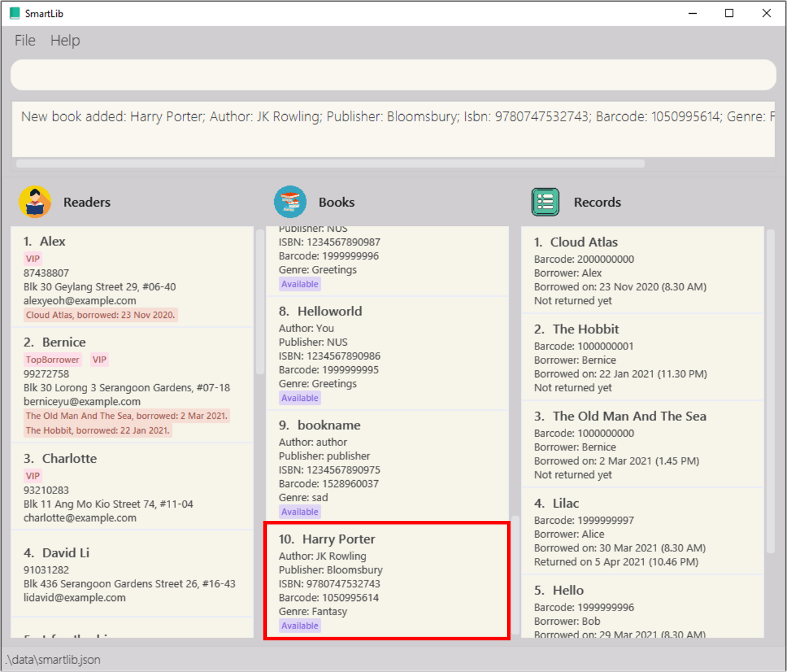Image resolution: width=787 pixels, height=672 pixels.
Task: Select record 1. Cloud Atlas
Action: coord(642,269)
